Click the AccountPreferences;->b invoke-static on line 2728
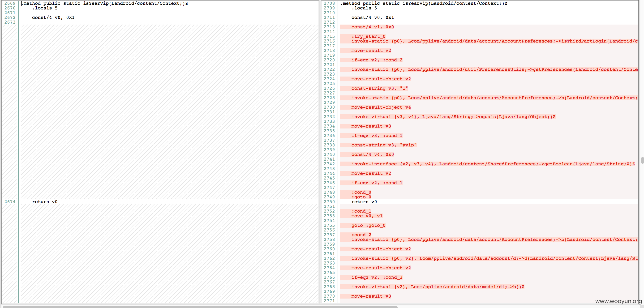Screen dimensions: 644x308 tap(494, 98)
